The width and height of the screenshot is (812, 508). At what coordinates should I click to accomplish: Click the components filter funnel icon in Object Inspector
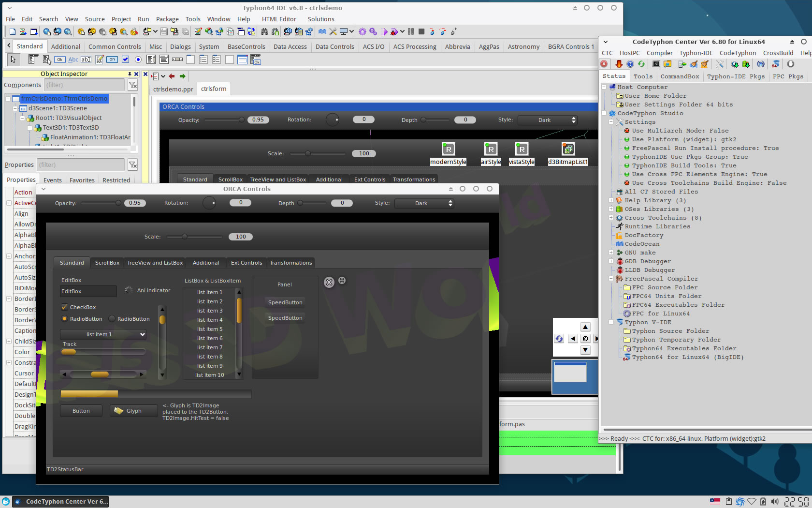(x=132, y=85)
